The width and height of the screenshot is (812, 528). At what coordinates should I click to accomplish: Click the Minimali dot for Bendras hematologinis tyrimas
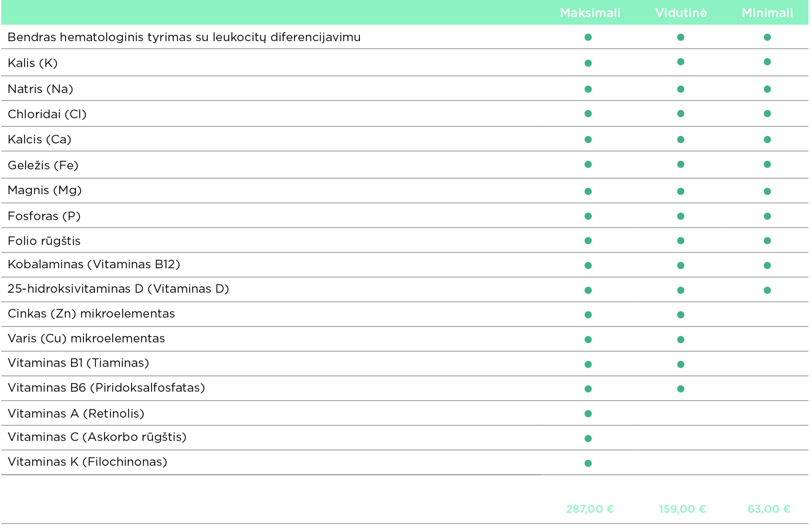pos(767,37)
